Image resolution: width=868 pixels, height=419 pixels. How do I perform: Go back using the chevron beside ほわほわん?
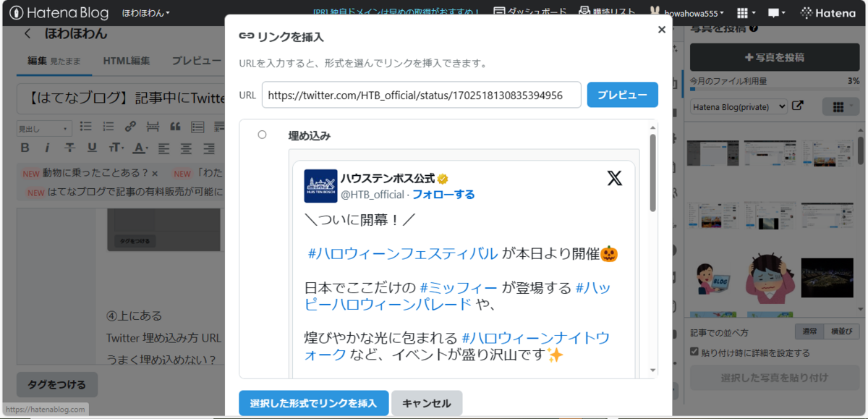point(27,33)
